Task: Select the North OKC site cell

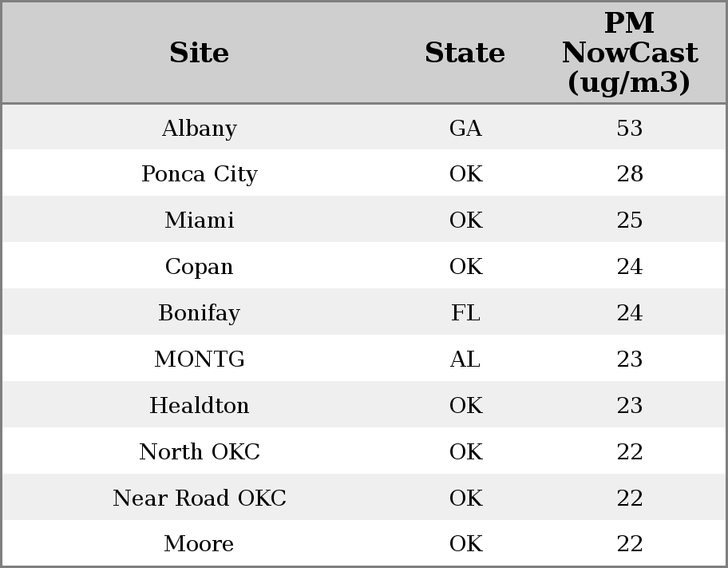Action: tap(199, 452)
